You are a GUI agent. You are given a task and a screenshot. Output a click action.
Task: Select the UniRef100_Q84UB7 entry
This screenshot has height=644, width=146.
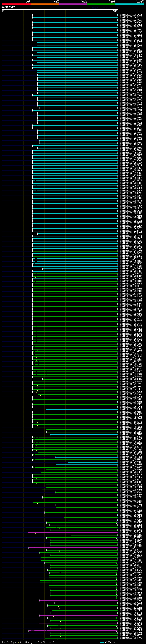click(131, 276)
